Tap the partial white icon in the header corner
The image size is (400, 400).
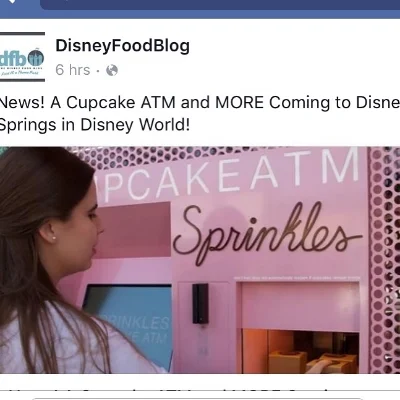coord(12,2)
